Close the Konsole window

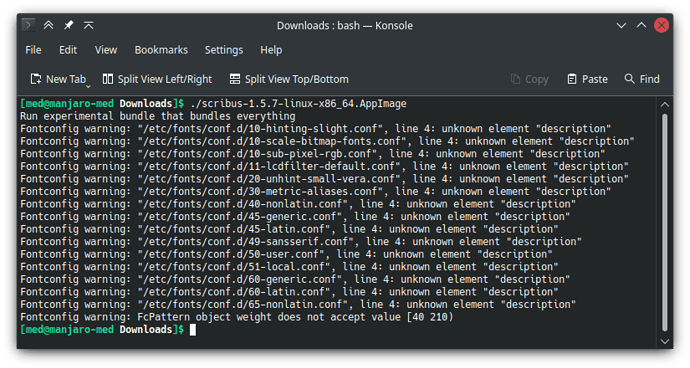pos(661,26)
